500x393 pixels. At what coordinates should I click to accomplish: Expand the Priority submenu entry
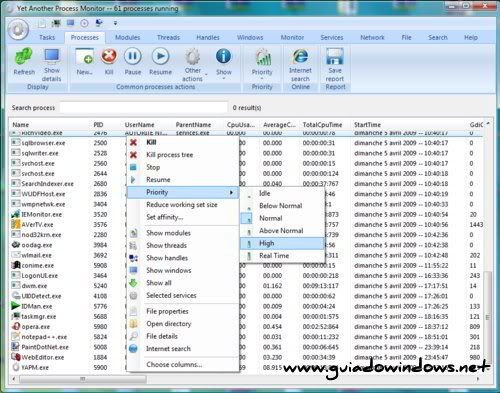[x=183, y=192]
